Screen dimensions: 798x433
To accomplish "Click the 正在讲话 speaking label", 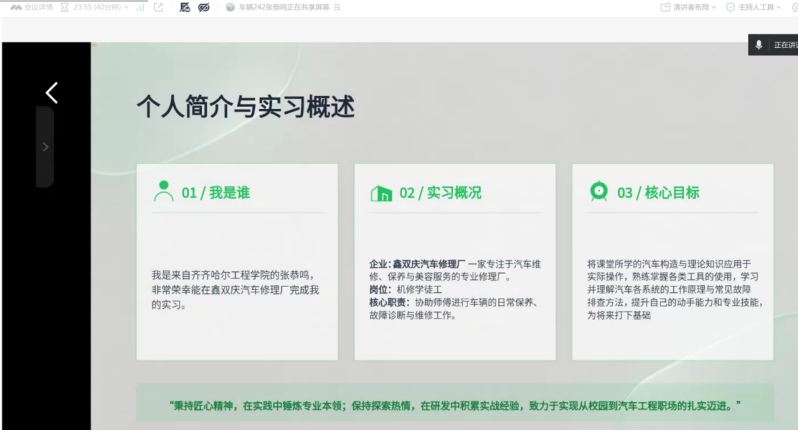I will point(785,45).
